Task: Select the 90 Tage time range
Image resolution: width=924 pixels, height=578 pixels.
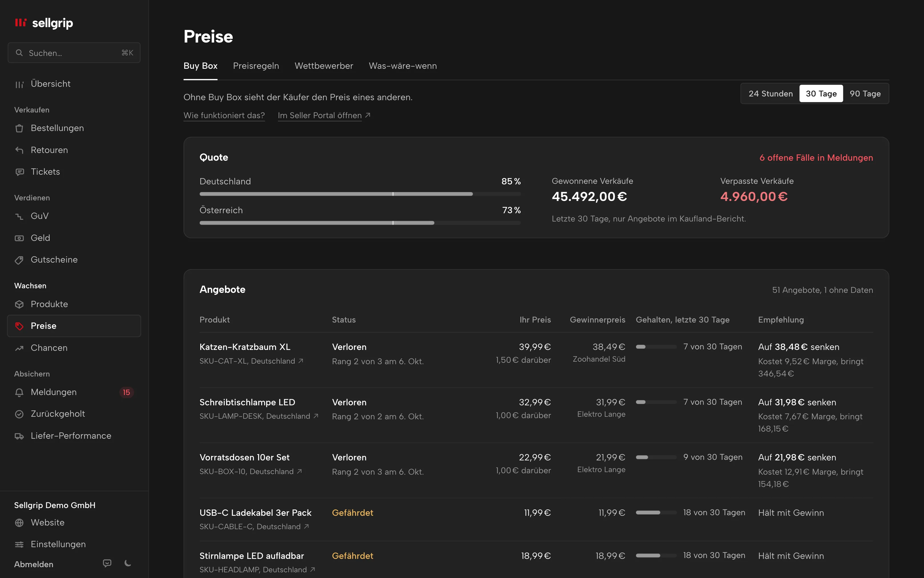Action: point(865,94)
